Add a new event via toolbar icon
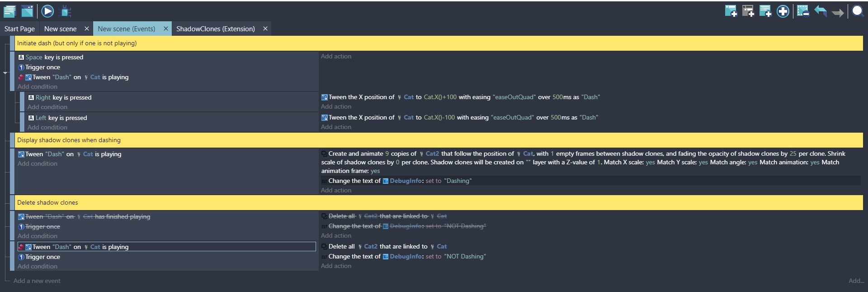This screenshot has width=868, height=292. click(x=731, y=11)
